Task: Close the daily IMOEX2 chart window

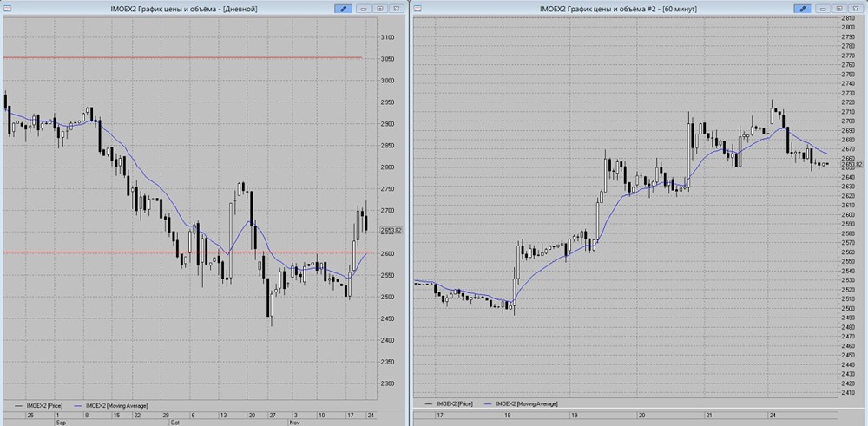Action: pyautogui.click(x=396, y=9)
